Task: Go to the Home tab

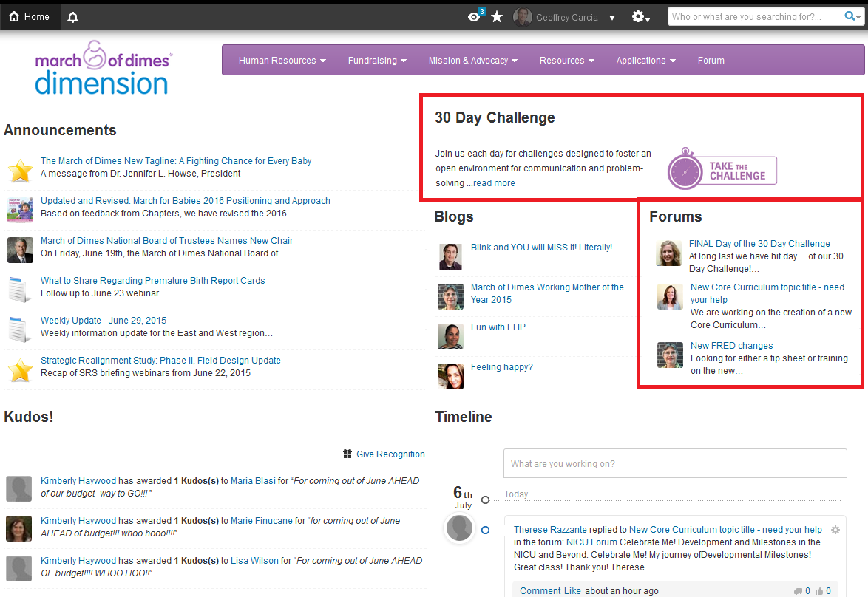Action: point(30,16)
